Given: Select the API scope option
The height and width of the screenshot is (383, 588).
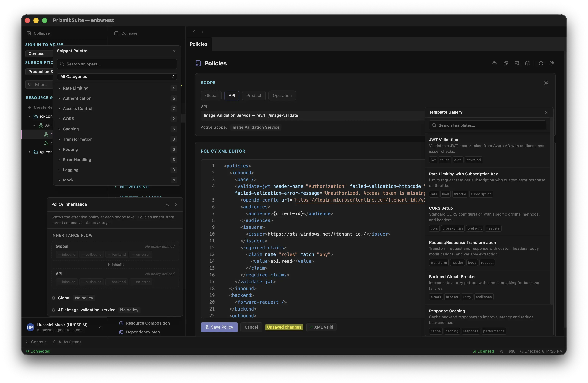Looking at the screenshot, I should 232,96.
